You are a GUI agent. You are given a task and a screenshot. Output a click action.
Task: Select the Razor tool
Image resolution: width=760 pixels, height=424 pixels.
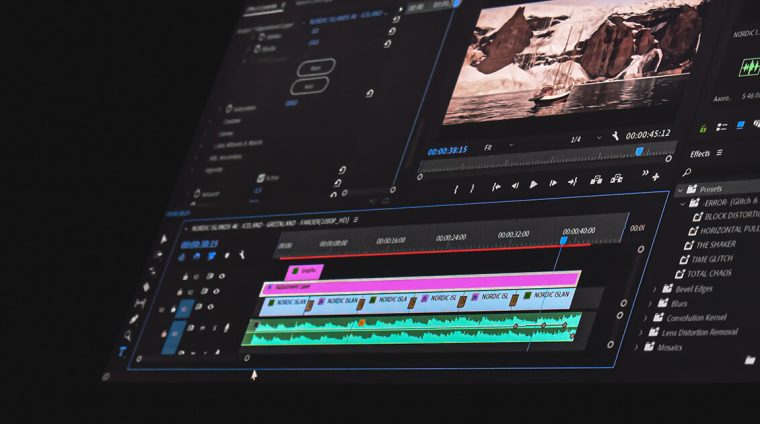(146, 287)
